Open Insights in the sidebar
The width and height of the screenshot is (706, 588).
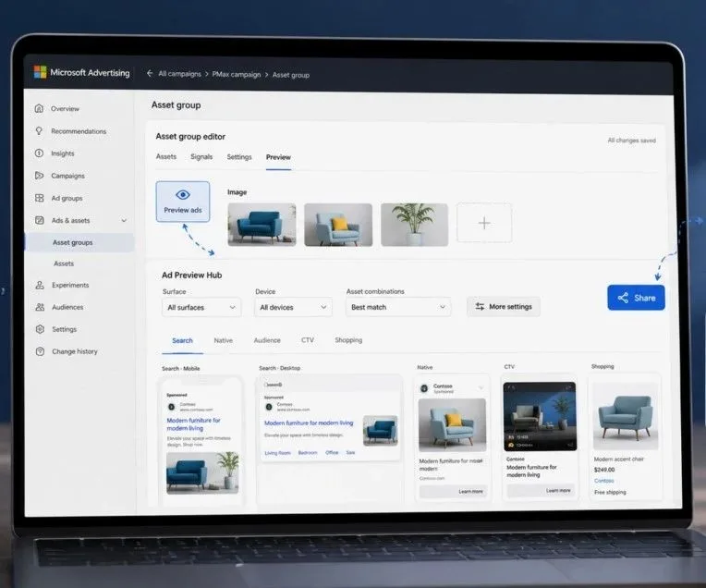pos(63,153)
